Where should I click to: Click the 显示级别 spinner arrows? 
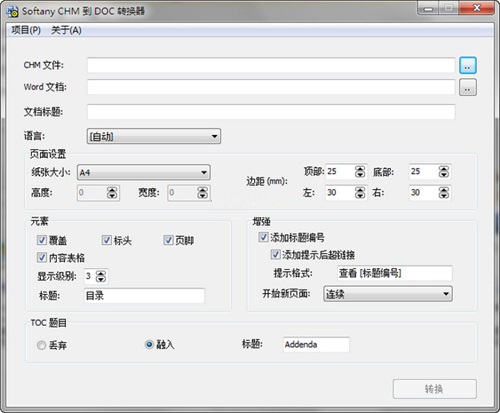coord(101,276)
